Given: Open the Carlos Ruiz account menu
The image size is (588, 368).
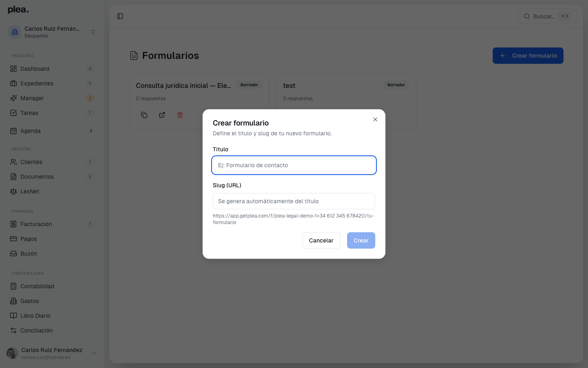Looking at the screenshot, I should (51, 353).
